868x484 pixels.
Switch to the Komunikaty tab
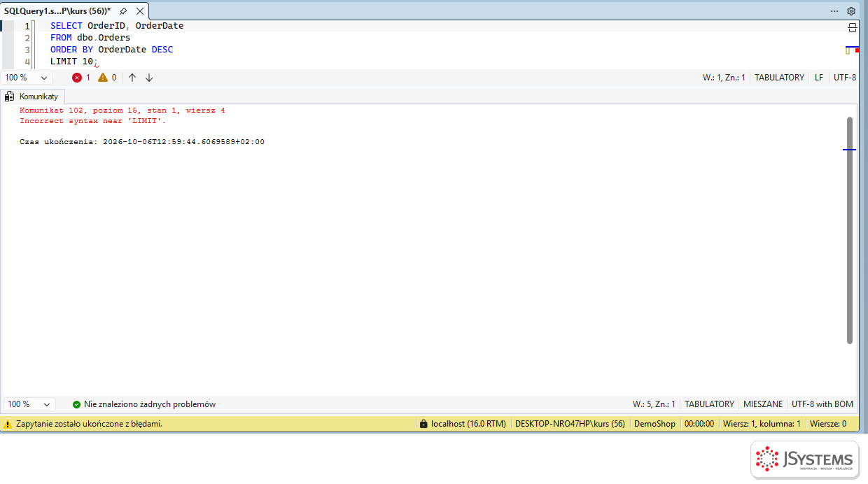coord(34,97)
